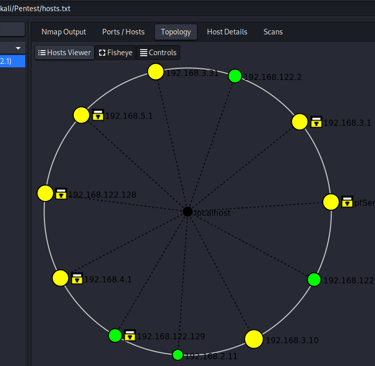Click the 192.168.3.10 label
Viewport: 375px width, 366px height.
(292, 340)
